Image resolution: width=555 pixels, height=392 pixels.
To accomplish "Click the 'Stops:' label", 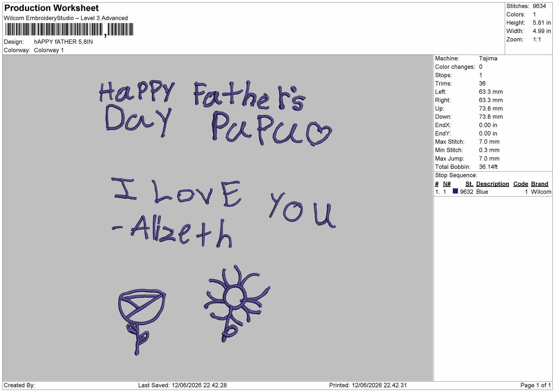I will [443, 75].
